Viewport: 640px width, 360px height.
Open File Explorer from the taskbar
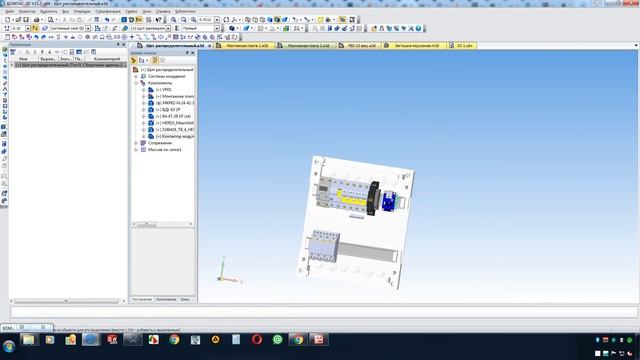click(29, 340)
